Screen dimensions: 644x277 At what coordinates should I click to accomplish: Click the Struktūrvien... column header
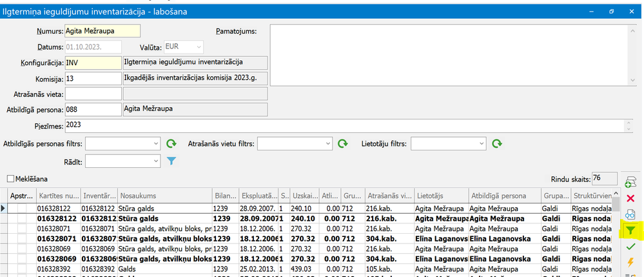(591, 196)
